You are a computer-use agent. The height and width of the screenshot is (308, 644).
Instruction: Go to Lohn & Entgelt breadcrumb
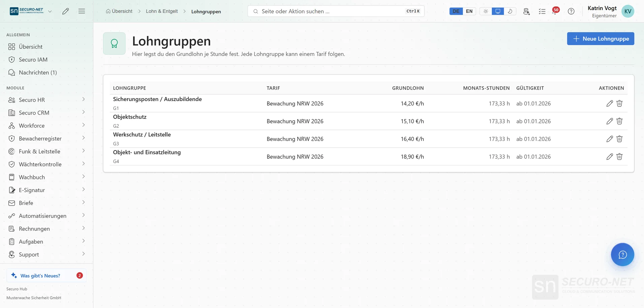pos(162,11)
